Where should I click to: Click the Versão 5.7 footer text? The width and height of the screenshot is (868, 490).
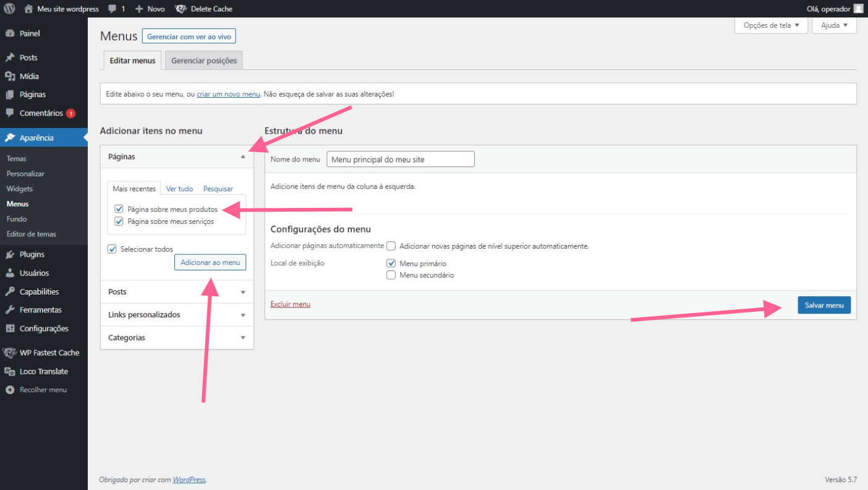click(x=841, y=479)
